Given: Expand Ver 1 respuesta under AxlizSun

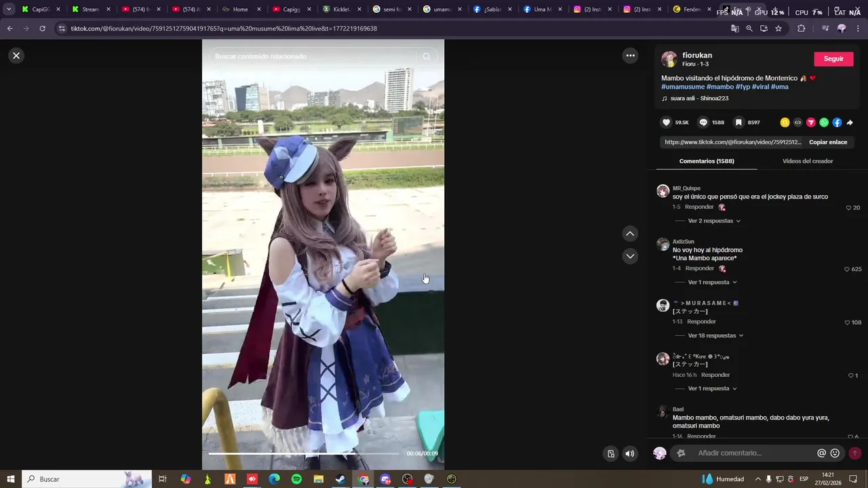Looking at the screenshot, I should tap(712, 283).
